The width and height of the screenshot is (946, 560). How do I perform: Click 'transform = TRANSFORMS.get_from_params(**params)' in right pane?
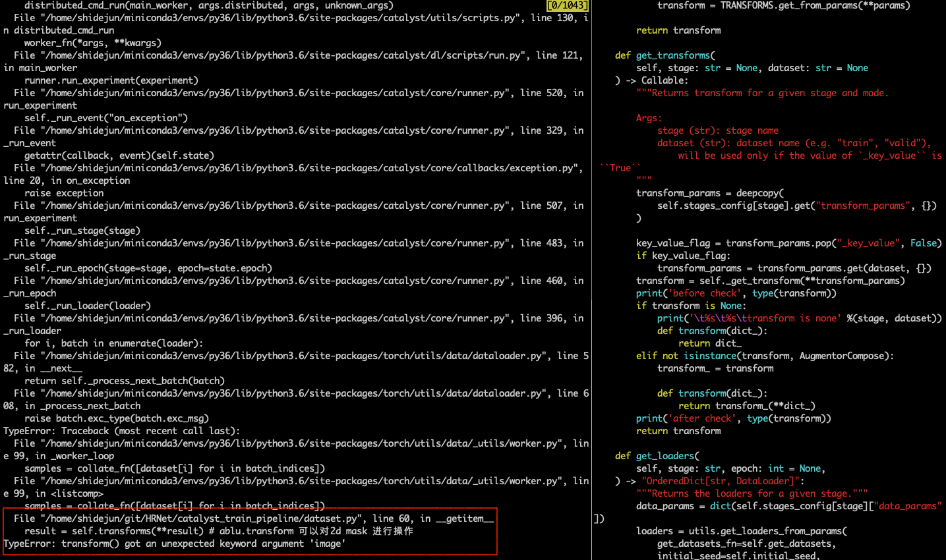coord(784,5)
